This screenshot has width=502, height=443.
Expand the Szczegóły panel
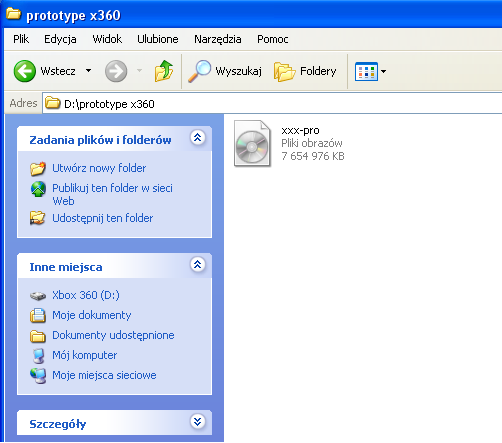(x=198, y=422)
